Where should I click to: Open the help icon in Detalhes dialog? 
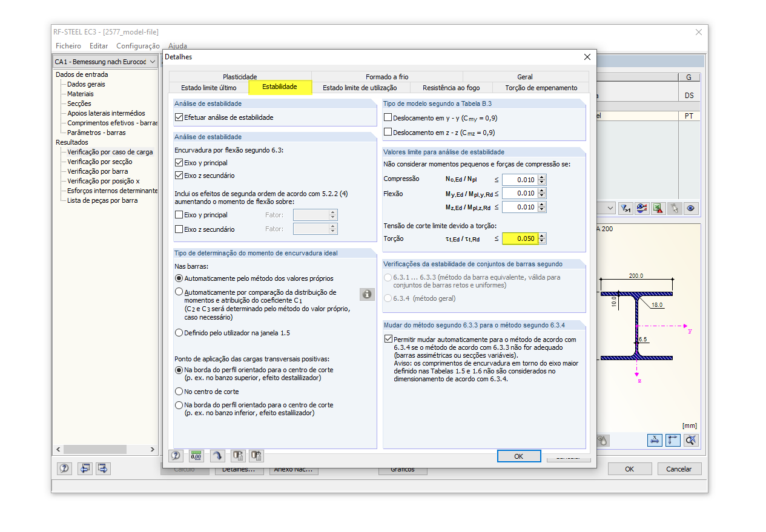(x=176, y=456)
